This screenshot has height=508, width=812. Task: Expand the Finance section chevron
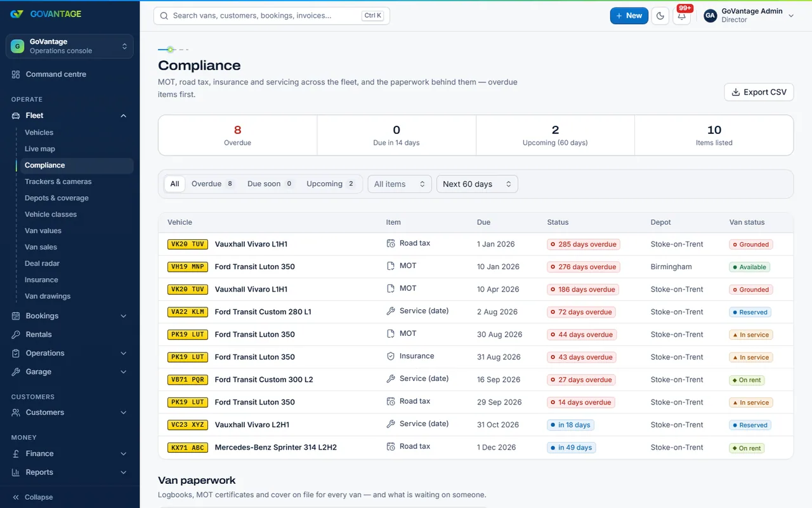[123, 454]
